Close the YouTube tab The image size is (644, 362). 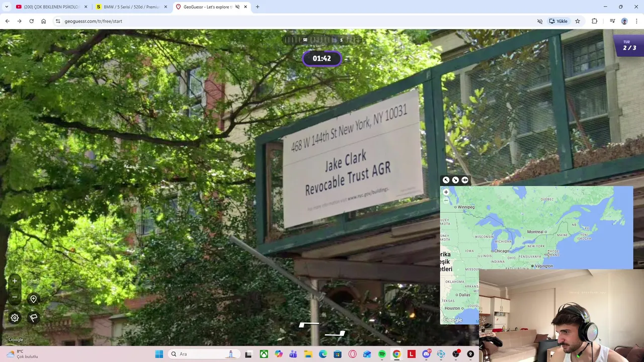pyautogui.click(x=86, y=7)
